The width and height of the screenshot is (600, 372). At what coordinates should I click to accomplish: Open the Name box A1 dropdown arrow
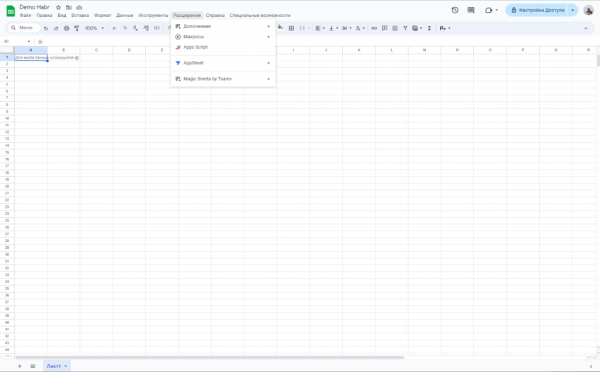[x=29, y=41]
